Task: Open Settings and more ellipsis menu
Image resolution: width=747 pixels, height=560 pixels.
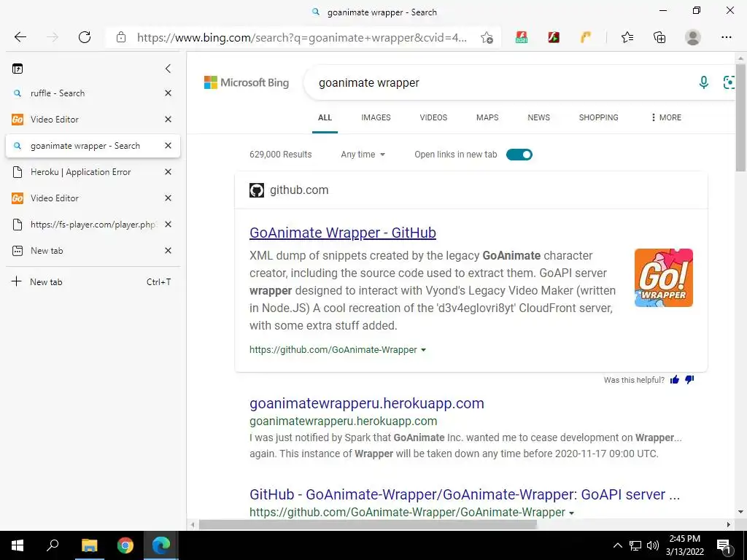Action: [x=726, y=37]
